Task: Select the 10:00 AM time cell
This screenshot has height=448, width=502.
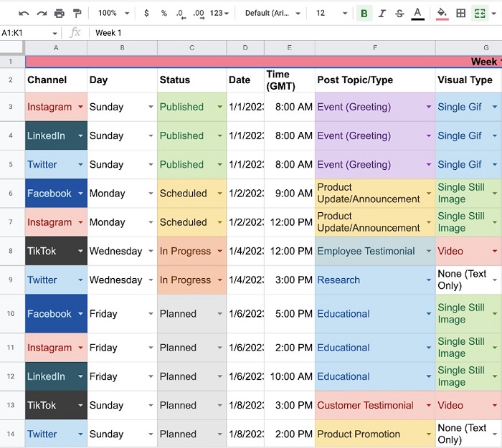Action: tap(290, 376)
